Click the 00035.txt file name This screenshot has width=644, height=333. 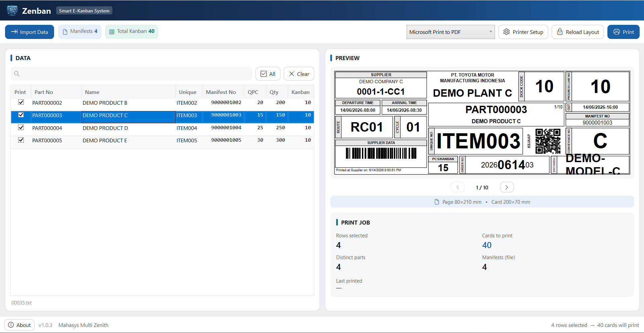tap(21, 302)
